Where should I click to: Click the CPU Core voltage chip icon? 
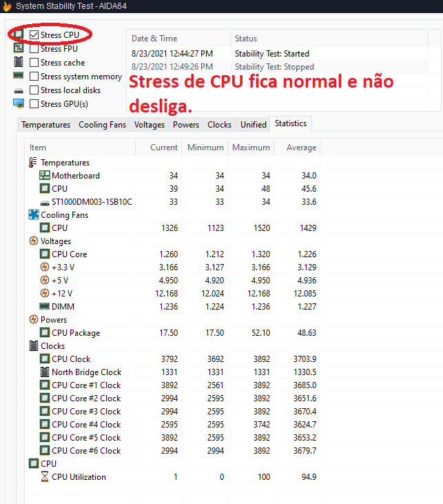(45, 254)
